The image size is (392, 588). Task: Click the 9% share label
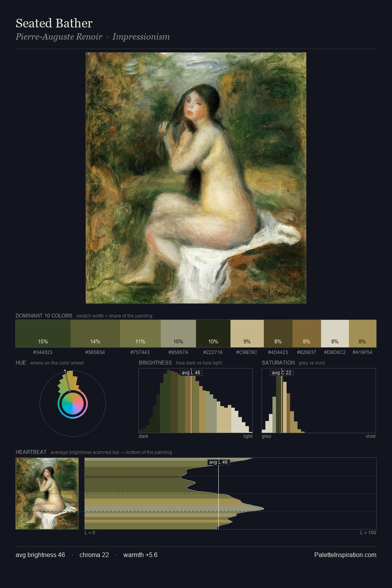[247, 342]
